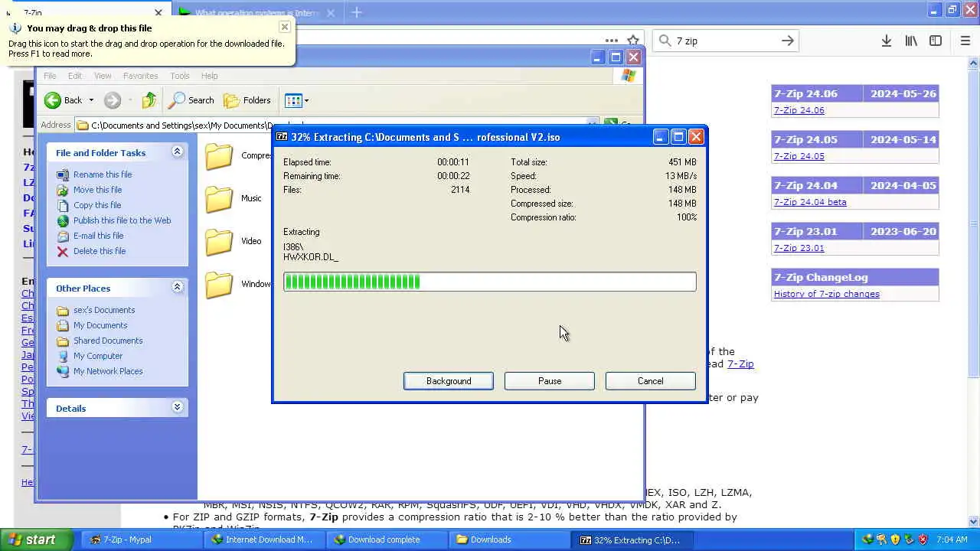Select the Video folder icon
The width and height of the screenshot is (980, 551).
tap(219, 242)
